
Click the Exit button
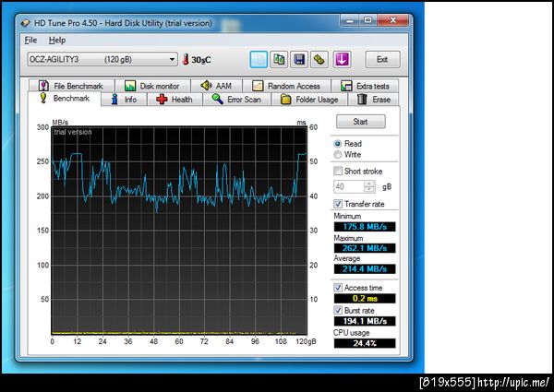(382, 59)
